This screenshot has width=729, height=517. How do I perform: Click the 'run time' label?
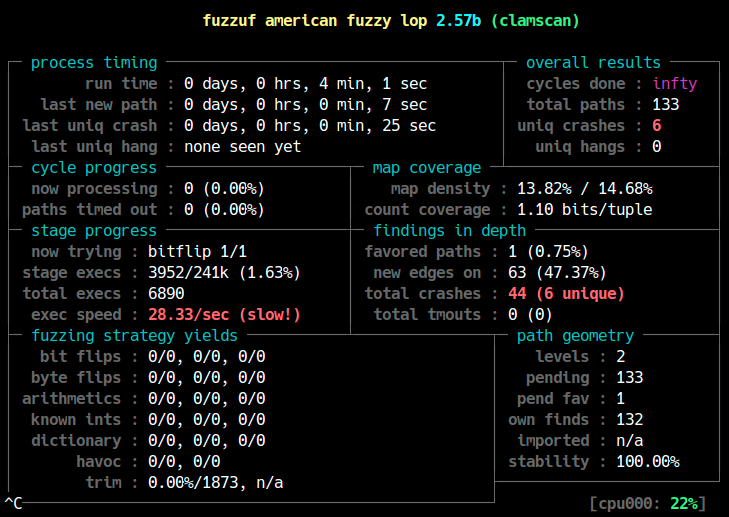click(121, 84)
